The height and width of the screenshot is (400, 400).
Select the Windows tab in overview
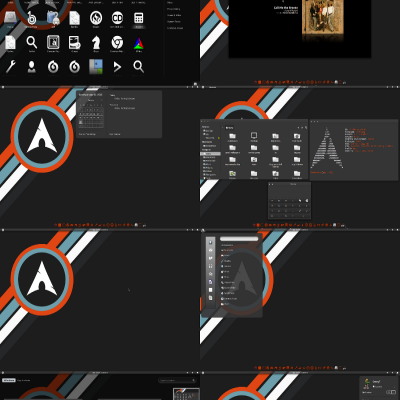(9, 380)
